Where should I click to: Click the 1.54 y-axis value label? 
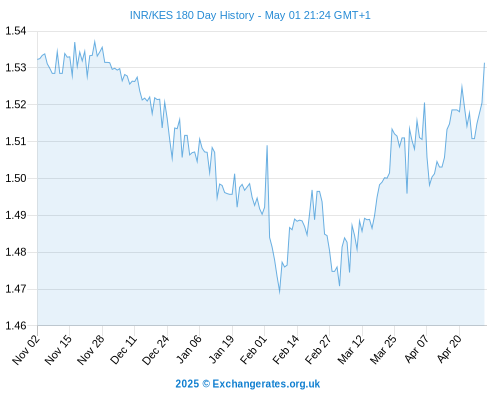(16, 31)
